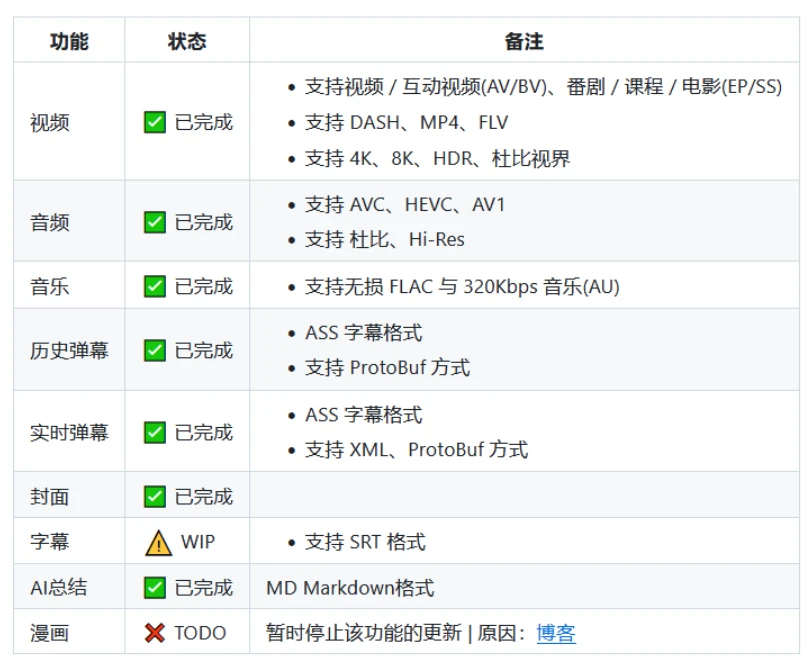Image resolution: width=810 pixels, height=668 pixels.
Task: Select the 漫画 feature name cell
Action: 50,633
